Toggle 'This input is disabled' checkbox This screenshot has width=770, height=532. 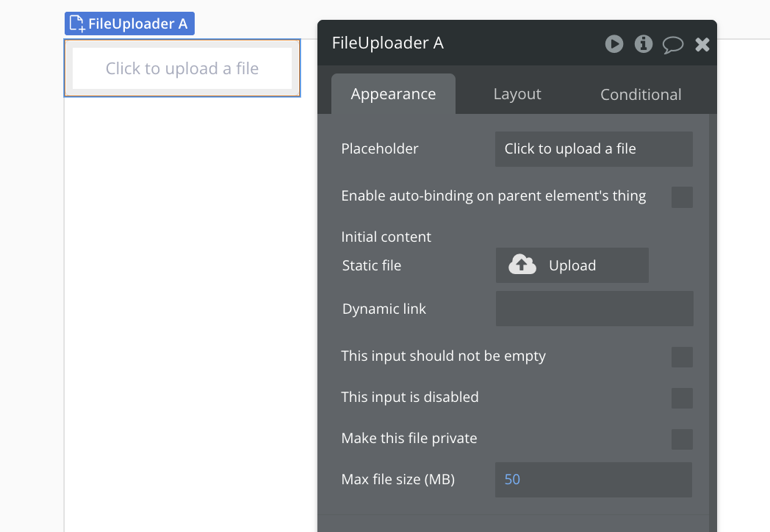click(682, 398)
